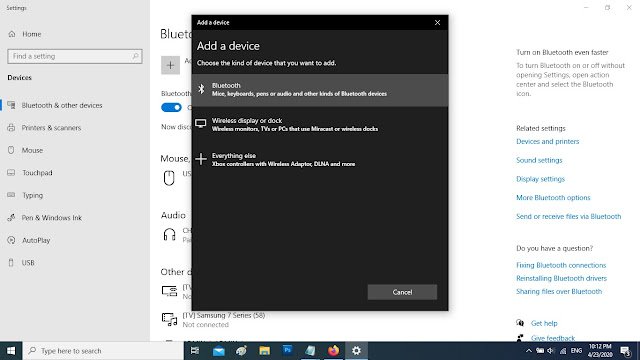Turn off the Bluetooth toggle switch

pyautogui.click(x=171, y=107)
